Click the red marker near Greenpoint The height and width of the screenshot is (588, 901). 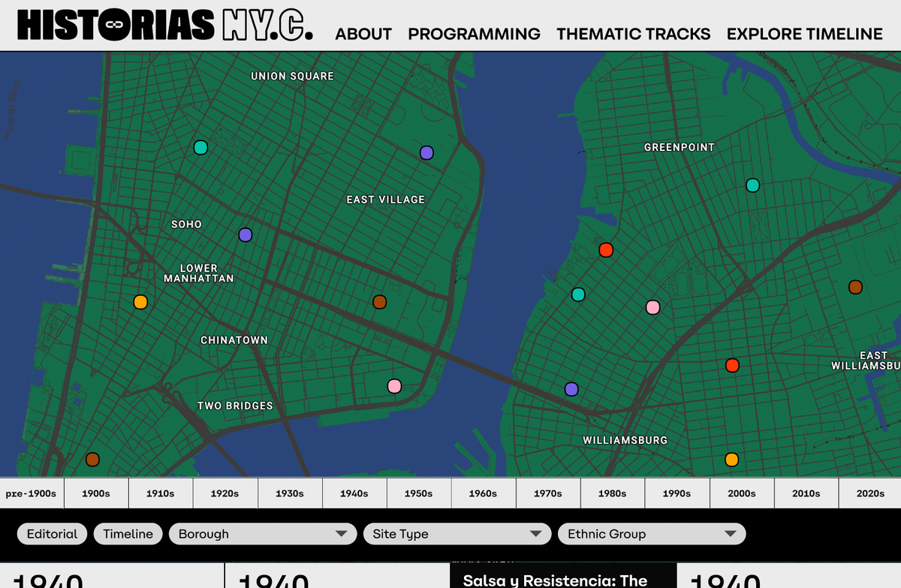point(606,249)
